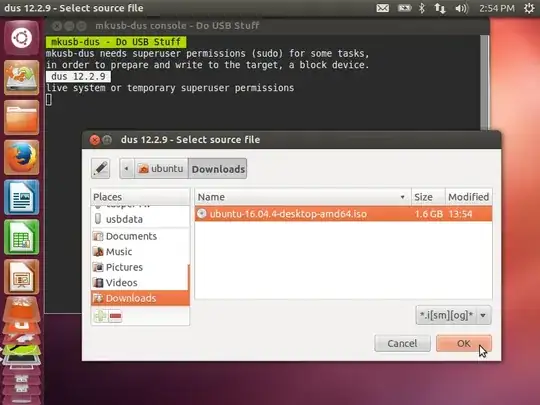Screen dimensions: 540x405
Task: Open the network indicator menu
Action: pyautogui.click(x=440, y=8)
